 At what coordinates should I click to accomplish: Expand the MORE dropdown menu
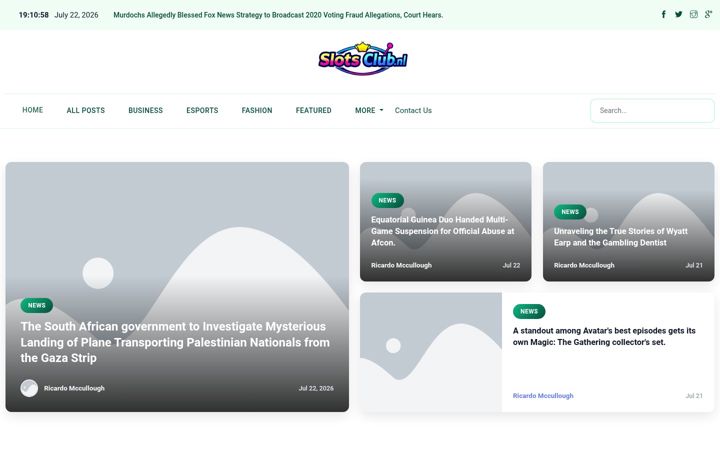click(369, 110)
